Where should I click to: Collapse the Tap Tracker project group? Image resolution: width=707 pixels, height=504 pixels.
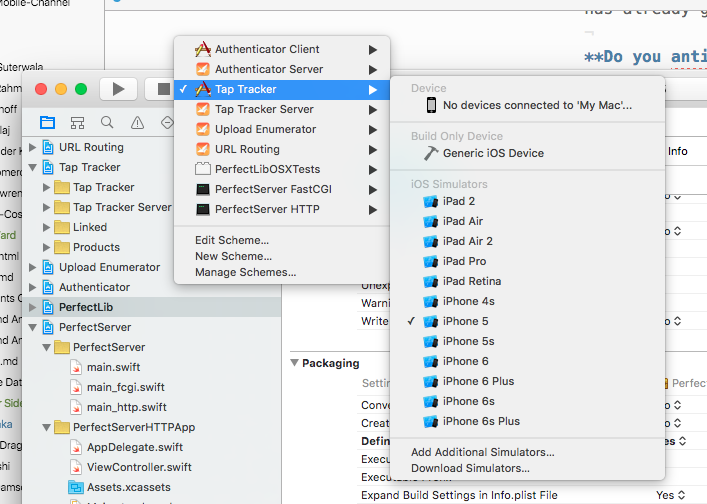[x=33, y=167]
